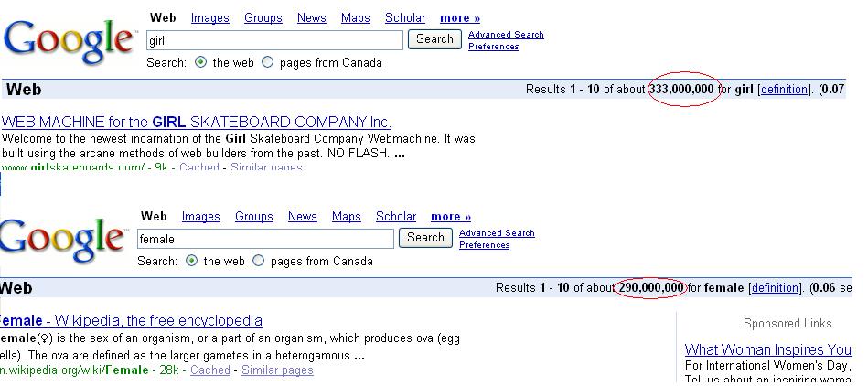Screen dimensions: 868x386
Task: Open Maps tab in top navigation
Action: tap(356, 18)
